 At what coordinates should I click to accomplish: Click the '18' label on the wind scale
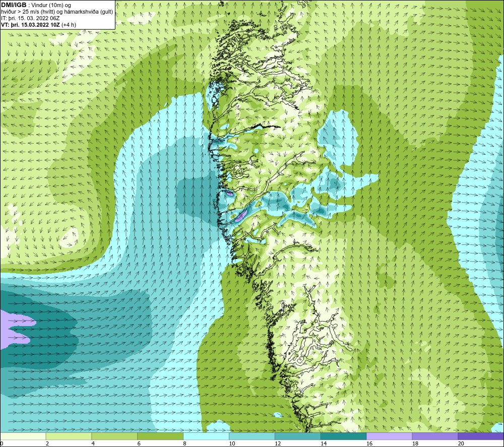click(415, 443)
